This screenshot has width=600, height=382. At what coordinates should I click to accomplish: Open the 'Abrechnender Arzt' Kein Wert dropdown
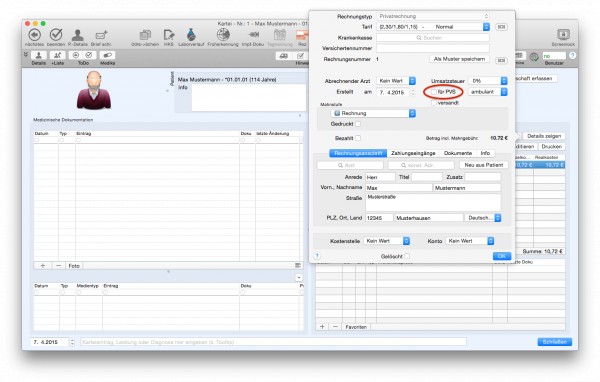(x=396, y=81)
